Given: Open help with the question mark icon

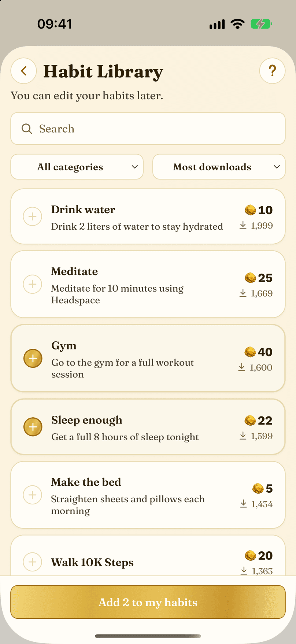Looking at the screenshot, I should tap(272, 71).
